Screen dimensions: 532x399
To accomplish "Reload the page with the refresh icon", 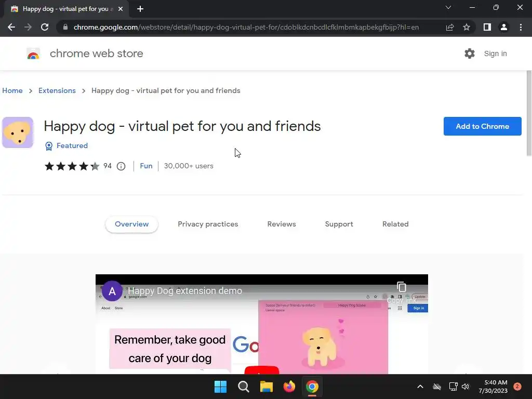I will (x=45, y=27).
